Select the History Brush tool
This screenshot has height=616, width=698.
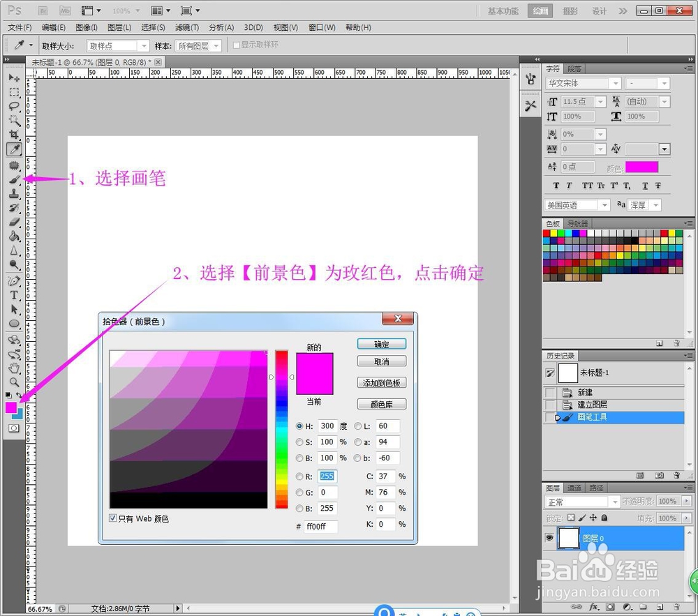(14, 208)
